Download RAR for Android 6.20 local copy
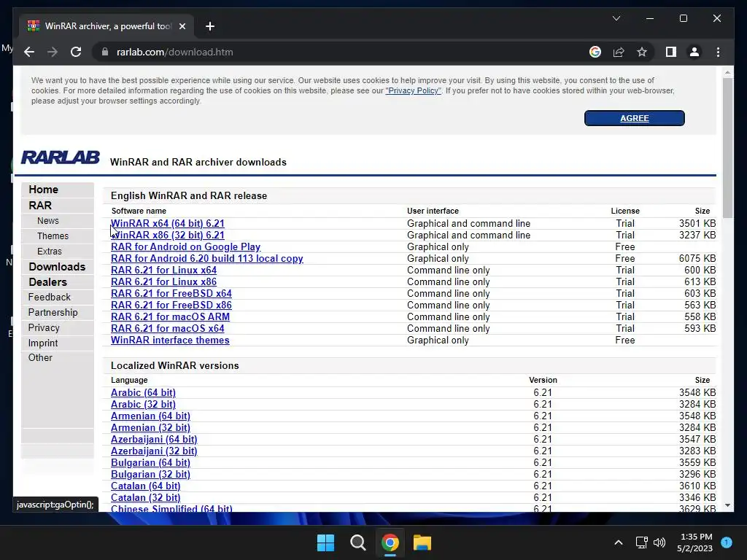This screenshot has height=560, width=747. click(x=206, y=259)
